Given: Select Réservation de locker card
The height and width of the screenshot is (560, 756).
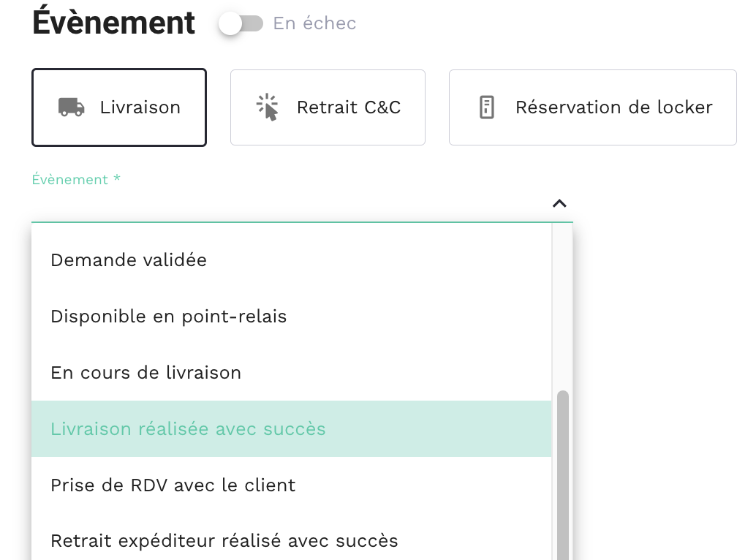Looking at the screenshot, I should 592,107.
